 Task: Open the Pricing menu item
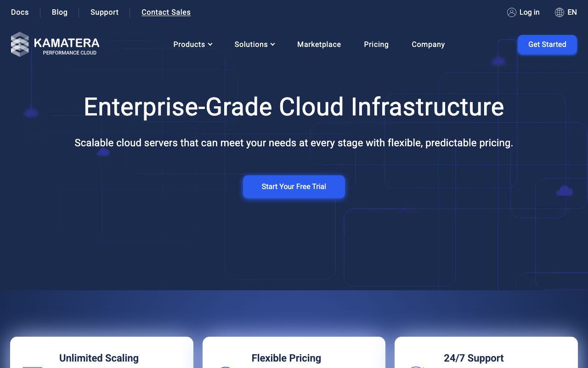coord(376,44)
